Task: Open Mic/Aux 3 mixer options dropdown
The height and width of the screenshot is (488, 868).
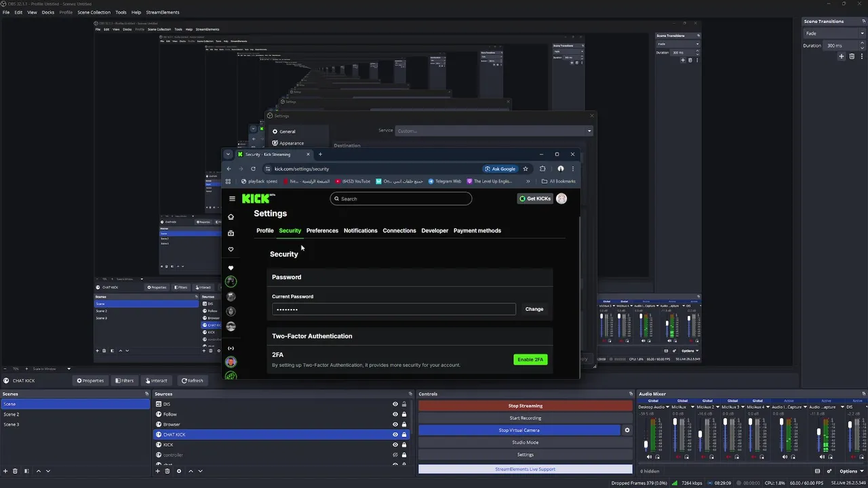Action: [x=743, y=407]
